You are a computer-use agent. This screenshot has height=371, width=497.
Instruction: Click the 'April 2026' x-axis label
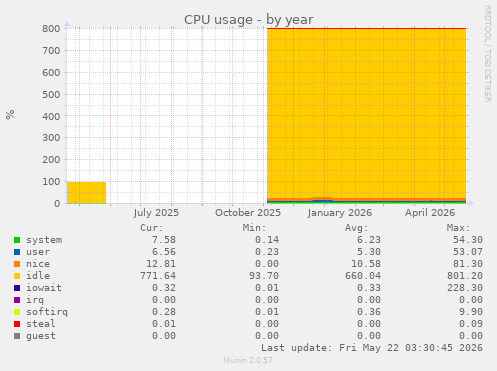coord(430,213)
